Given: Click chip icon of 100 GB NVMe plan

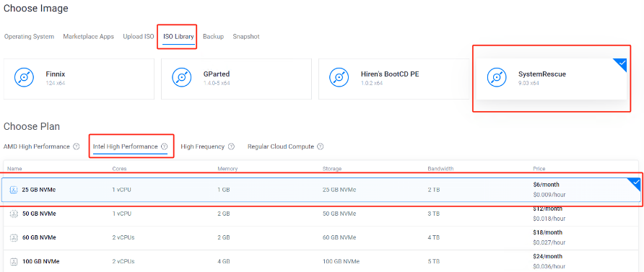Looking at the screenshot, I should click(14, 261).
